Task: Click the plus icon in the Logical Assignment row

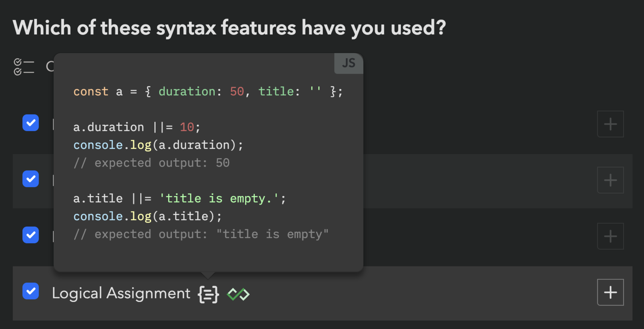Action: pyautogui.click(x=610, y=292)
